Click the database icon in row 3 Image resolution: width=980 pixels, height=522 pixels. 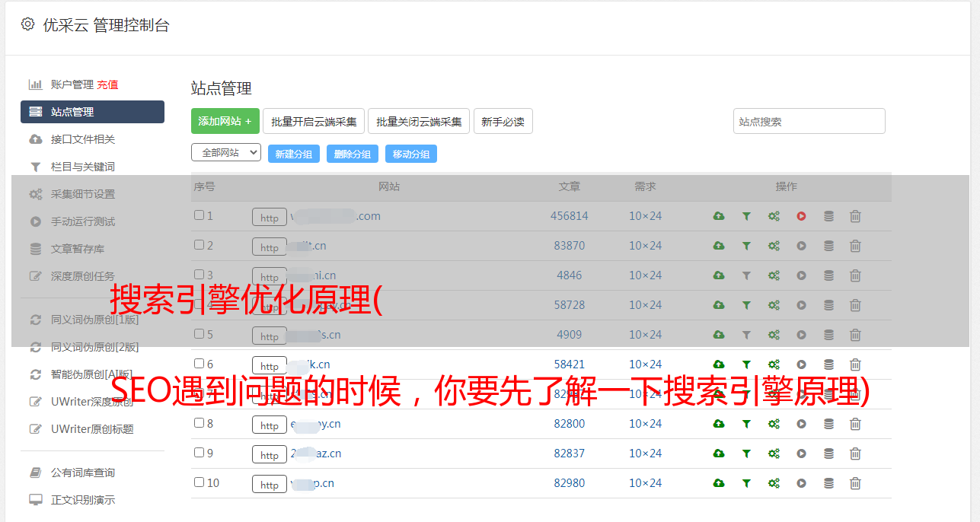tap(828, 275)
